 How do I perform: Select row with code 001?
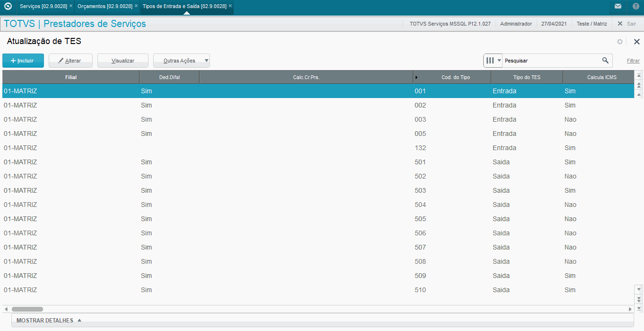(x=318, y=91)
